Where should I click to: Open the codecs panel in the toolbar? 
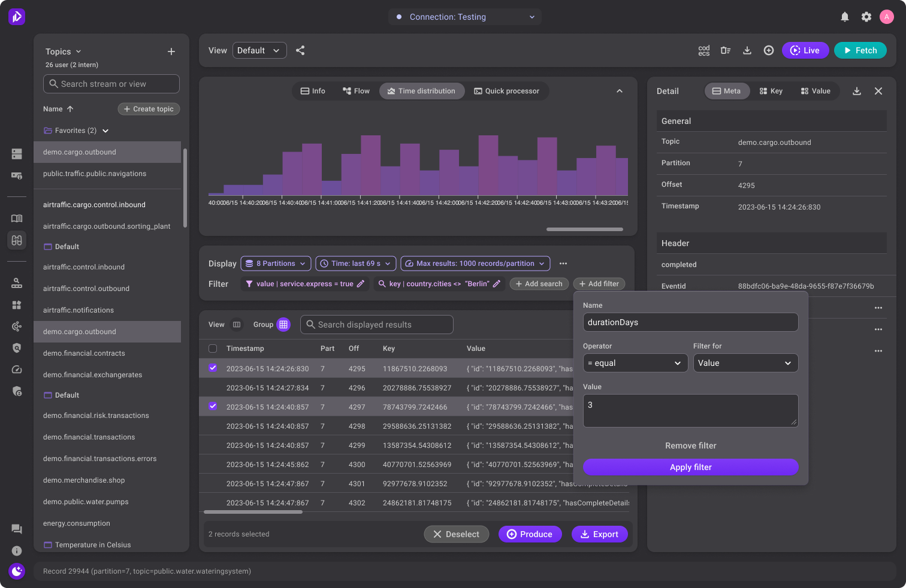tap(704, 50)
